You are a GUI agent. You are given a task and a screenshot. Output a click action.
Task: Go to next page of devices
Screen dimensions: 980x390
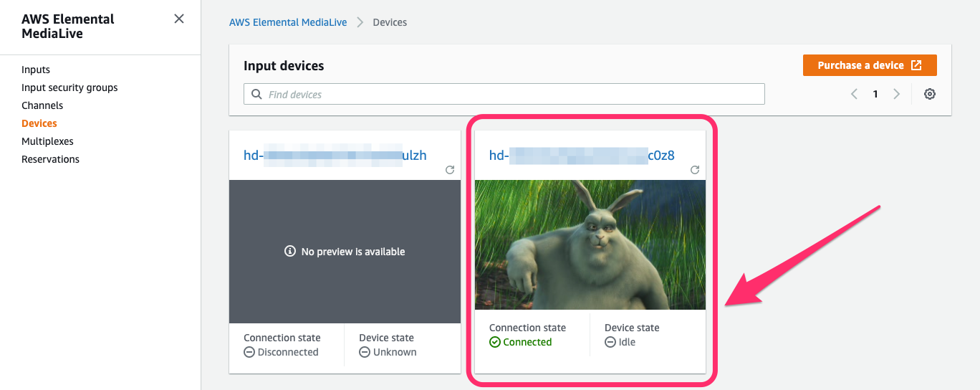tap(896, 94)
